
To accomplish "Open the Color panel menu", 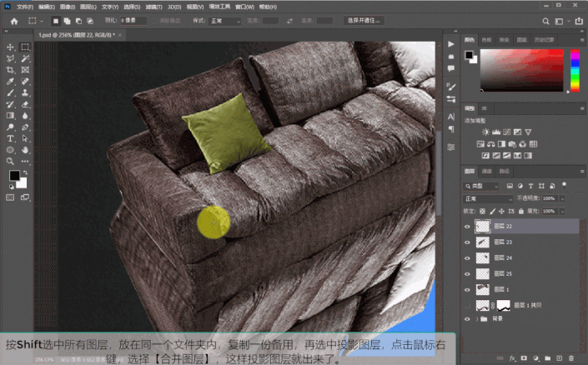I will point(582,40).
